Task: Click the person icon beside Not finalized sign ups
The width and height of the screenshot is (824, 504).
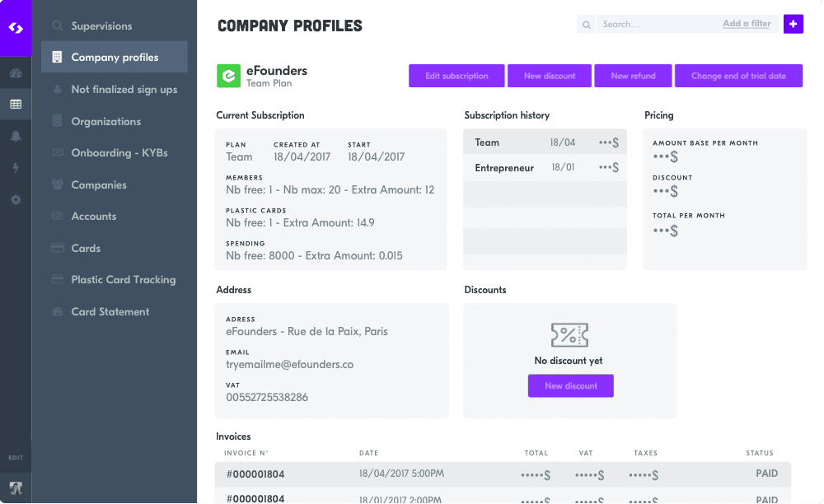Action: tap(58, 89)
